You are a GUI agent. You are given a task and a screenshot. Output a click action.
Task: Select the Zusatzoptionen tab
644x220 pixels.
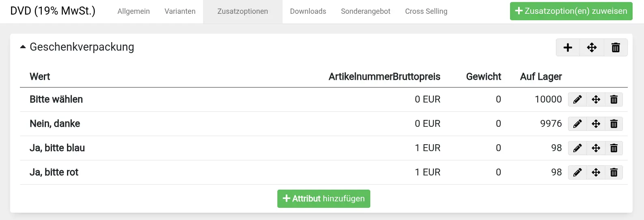[242, 11]
